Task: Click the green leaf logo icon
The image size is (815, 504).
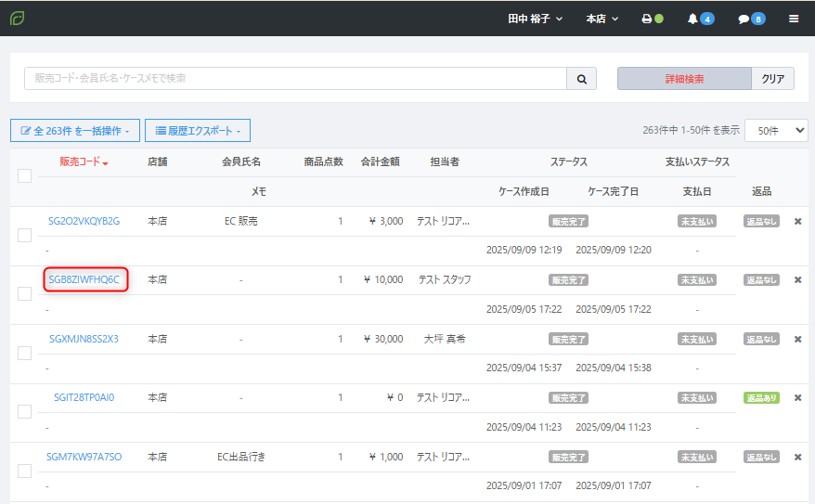Action: coord(18,19)
